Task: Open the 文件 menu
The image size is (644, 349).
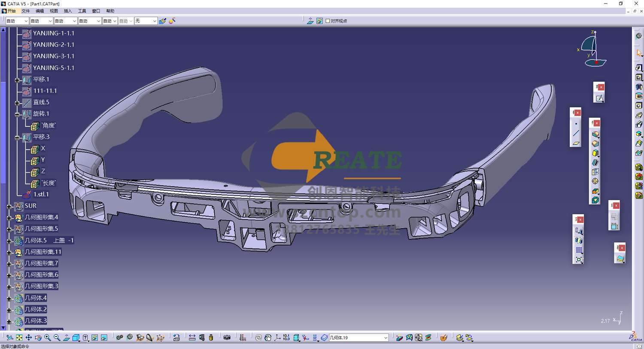Action: [26, 11]
